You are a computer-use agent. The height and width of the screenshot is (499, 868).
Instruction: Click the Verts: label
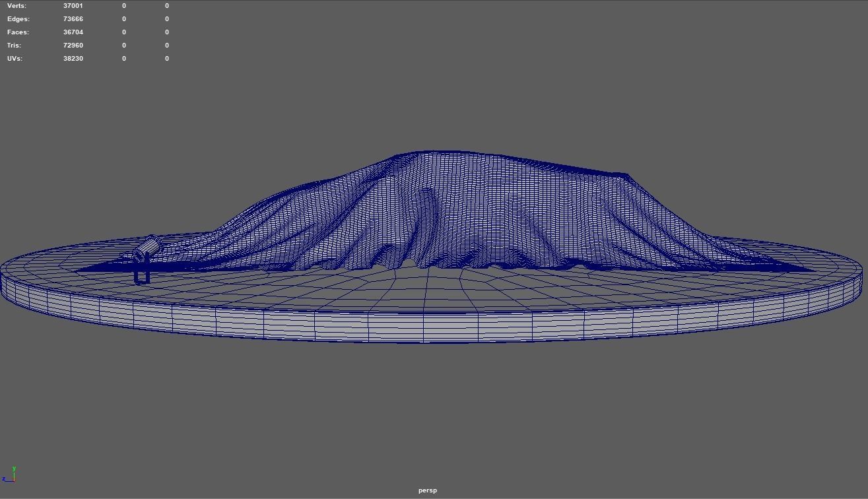(17, 5)
